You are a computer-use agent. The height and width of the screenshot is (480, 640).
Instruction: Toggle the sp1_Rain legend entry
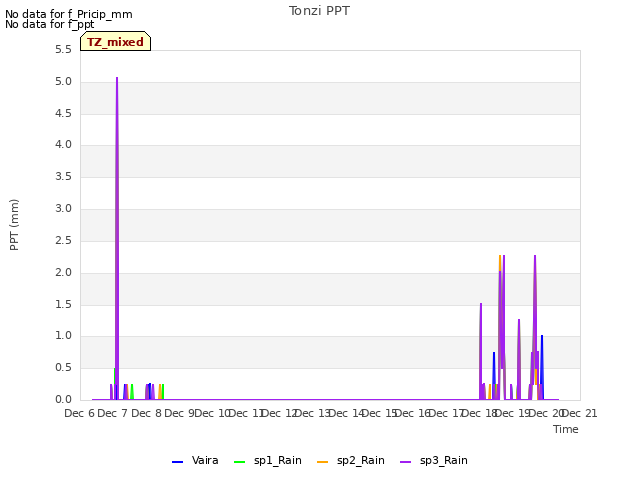[x=268, y=461]
